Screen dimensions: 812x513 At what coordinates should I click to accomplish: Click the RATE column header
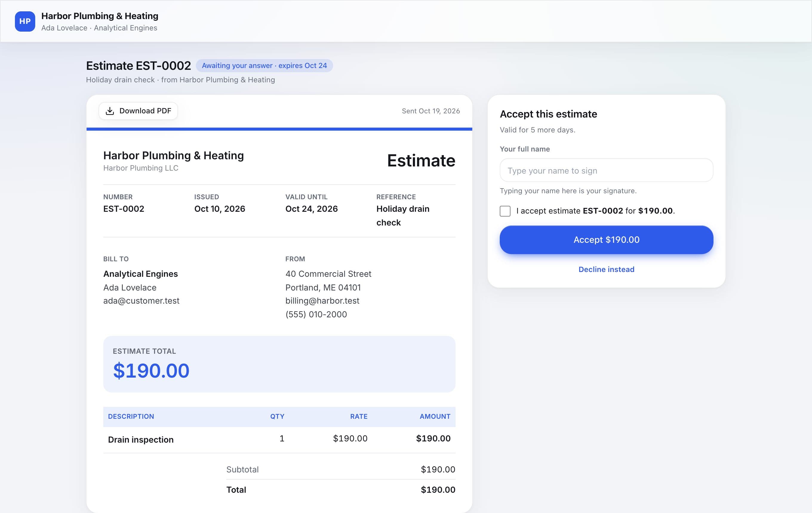point(359,417)
